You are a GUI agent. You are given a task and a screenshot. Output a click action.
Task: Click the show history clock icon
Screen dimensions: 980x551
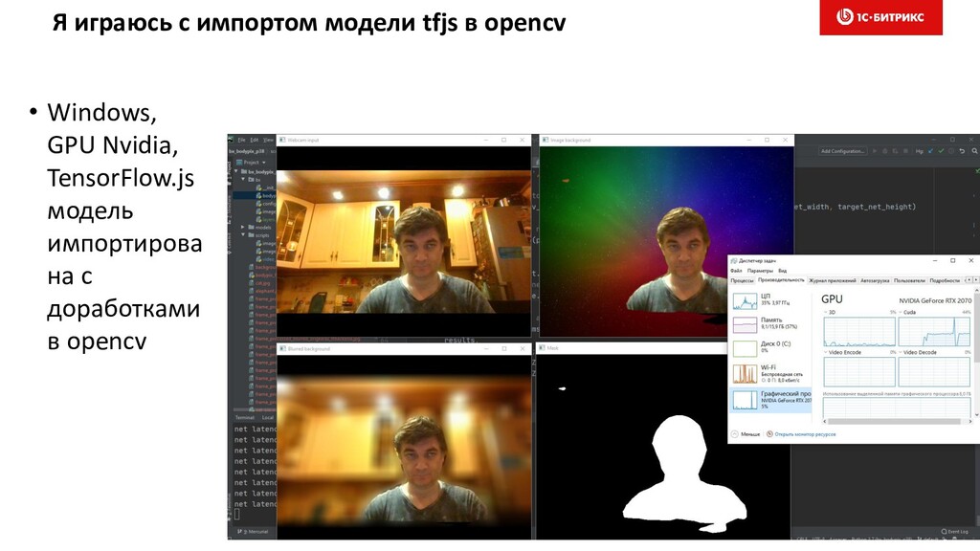[x=951, y=151]
